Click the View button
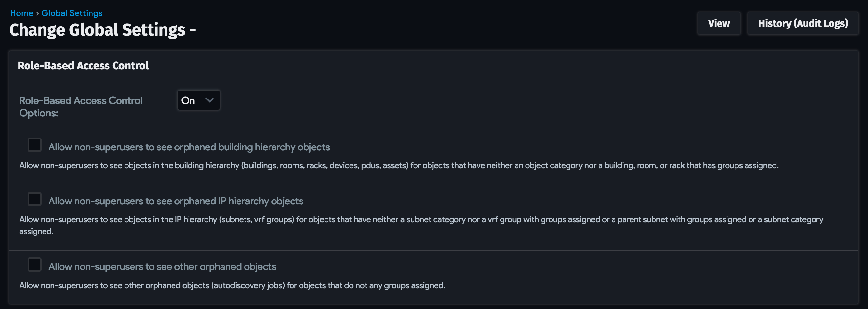The width and height of the screenshot is (868, 309). pyautogui.click(x=719, y=23)
